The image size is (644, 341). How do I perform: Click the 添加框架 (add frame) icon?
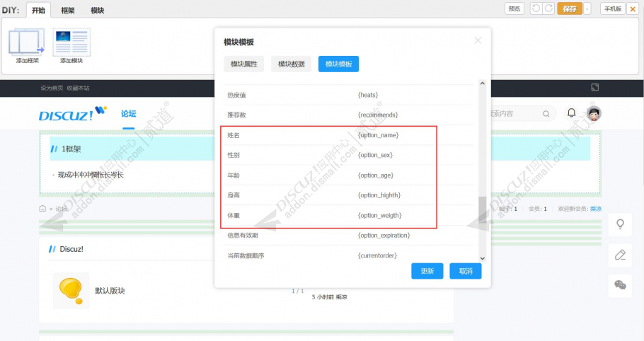(x=27, y=42)
